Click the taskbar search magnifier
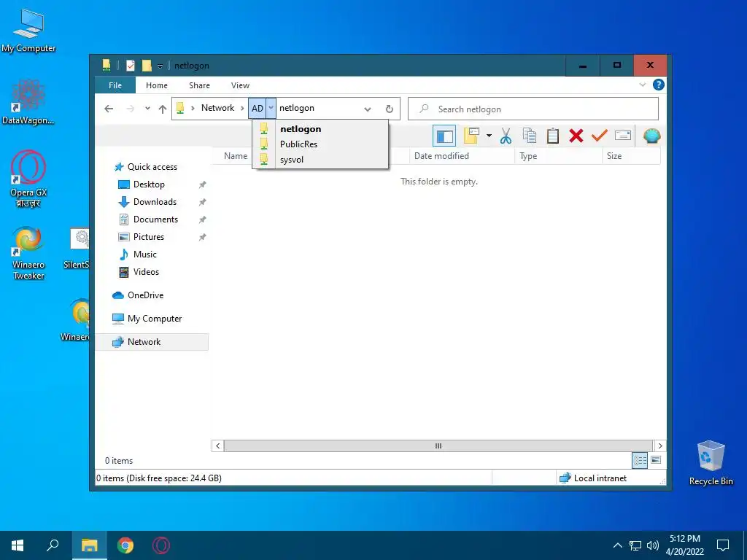 pyautogui.click(x=53, y=545)
